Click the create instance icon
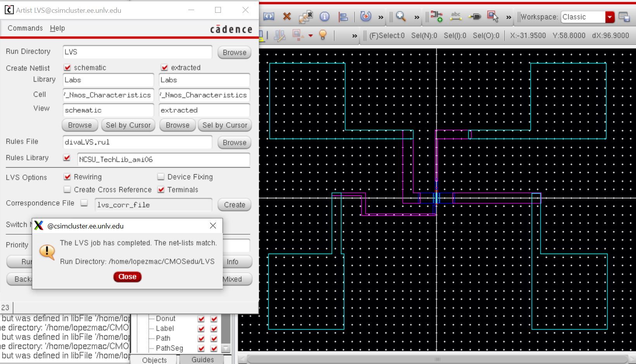Image resolution: width=636 pixels, height=364 pixels. coord(437,17)
